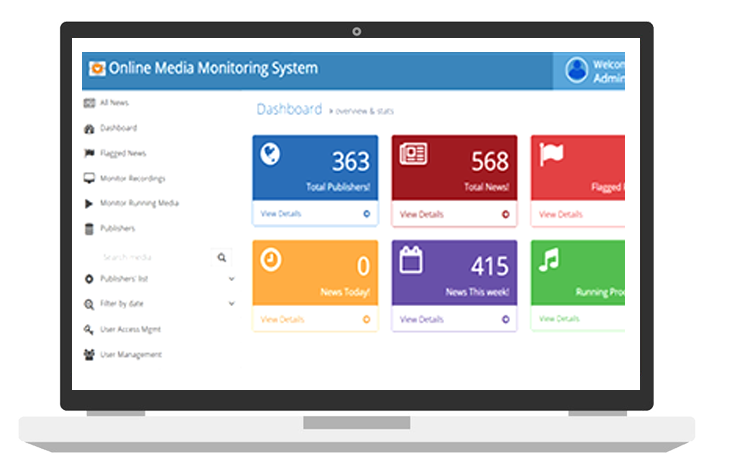Click the User Access Mgmt key icon

(x=89, y=329)
